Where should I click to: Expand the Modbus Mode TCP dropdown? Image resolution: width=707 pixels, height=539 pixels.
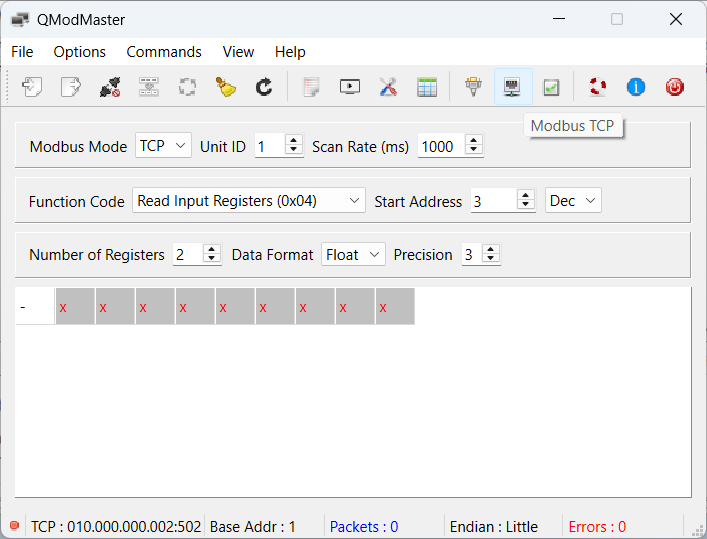pos(163,145)
